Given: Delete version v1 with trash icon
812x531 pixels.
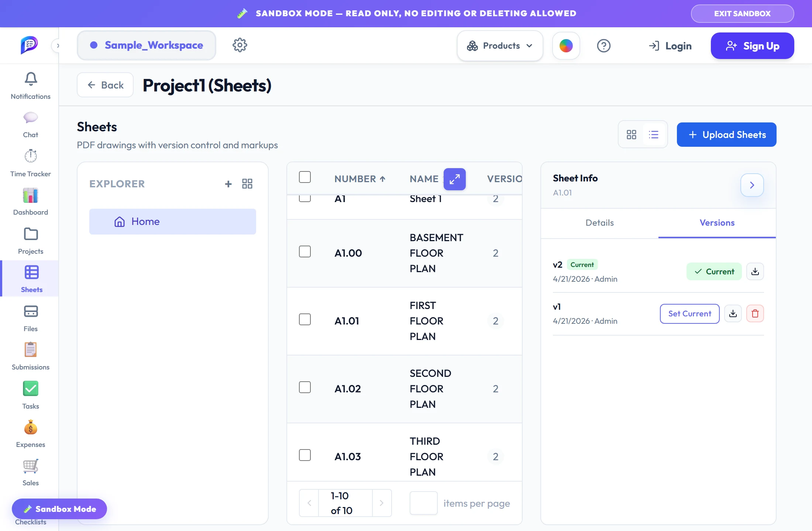Looking at the screenshot, I should coord(755,313).
